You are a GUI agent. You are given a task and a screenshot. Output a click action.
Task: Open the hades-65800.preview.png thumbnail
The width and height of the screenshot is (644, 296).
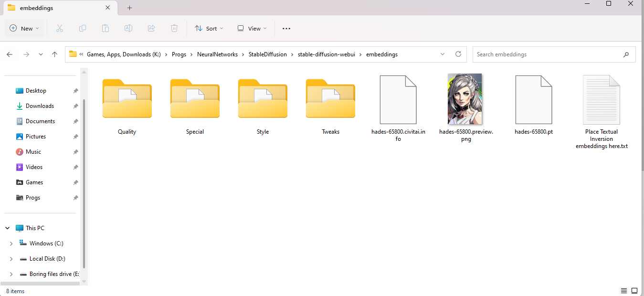coord(465,99)
